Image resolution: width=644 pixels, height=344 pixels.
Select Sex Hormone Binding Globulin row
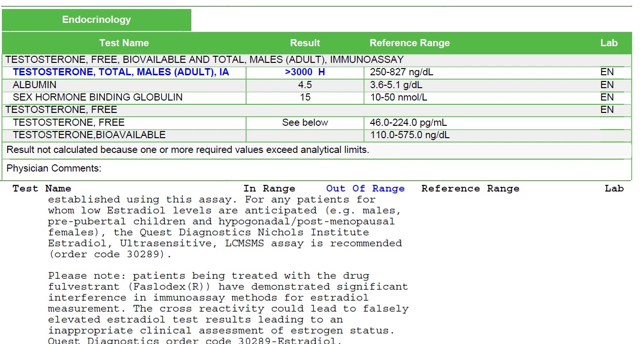(x=317, y=97)
